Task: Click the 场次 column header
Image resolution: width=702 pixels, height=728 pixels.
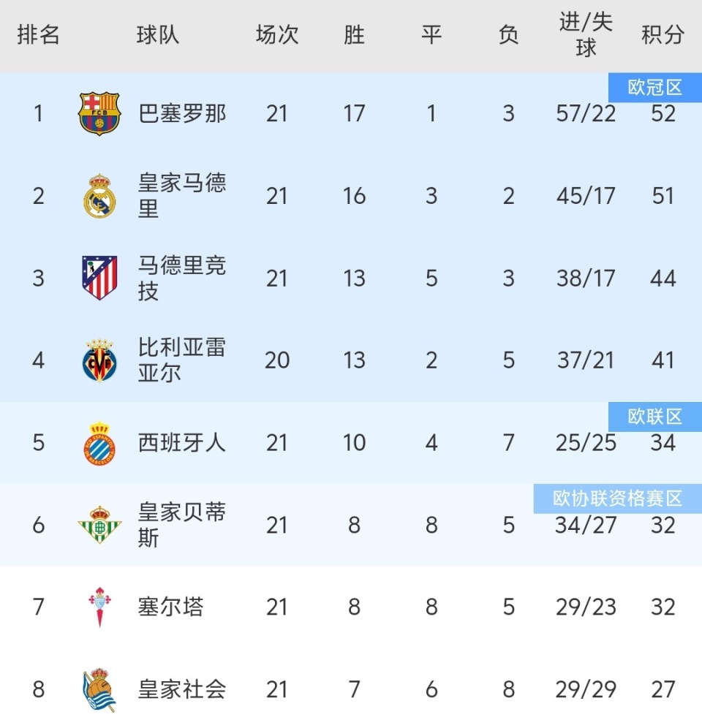Action: 277,35
